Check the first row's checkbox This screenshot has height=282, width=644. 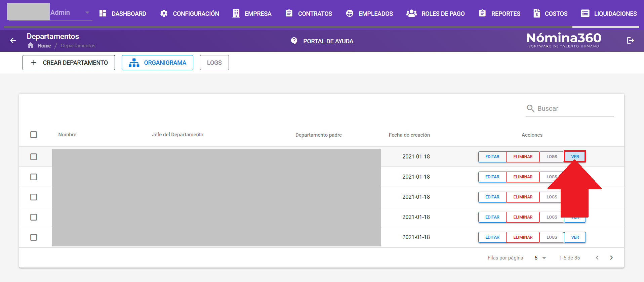click(x=34, y=157)
